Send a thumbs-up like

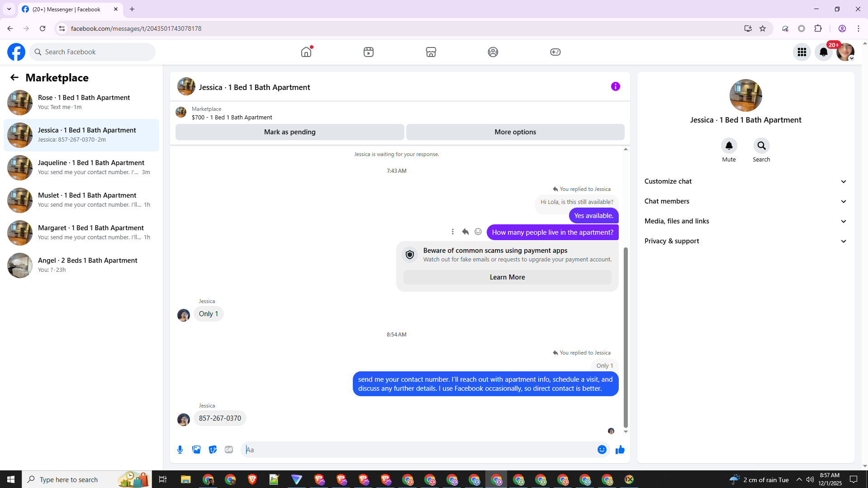[x=620, y=450]
